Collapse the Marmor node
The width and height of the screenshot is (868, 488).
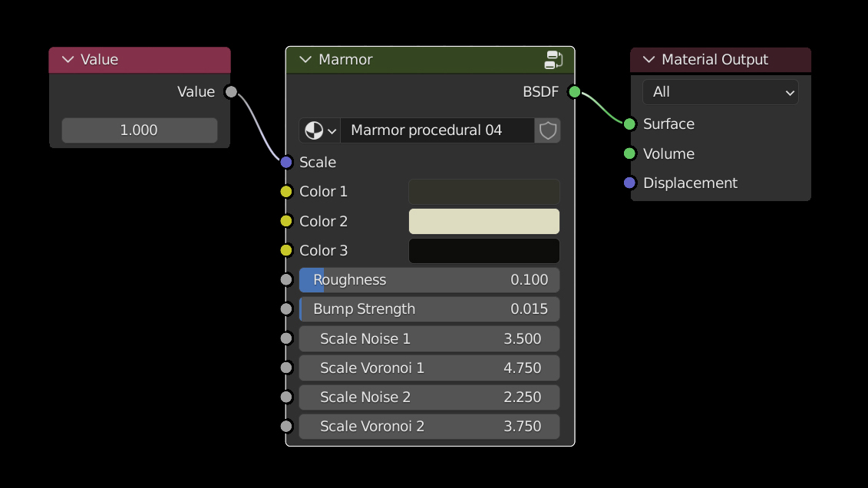point(305,60)
